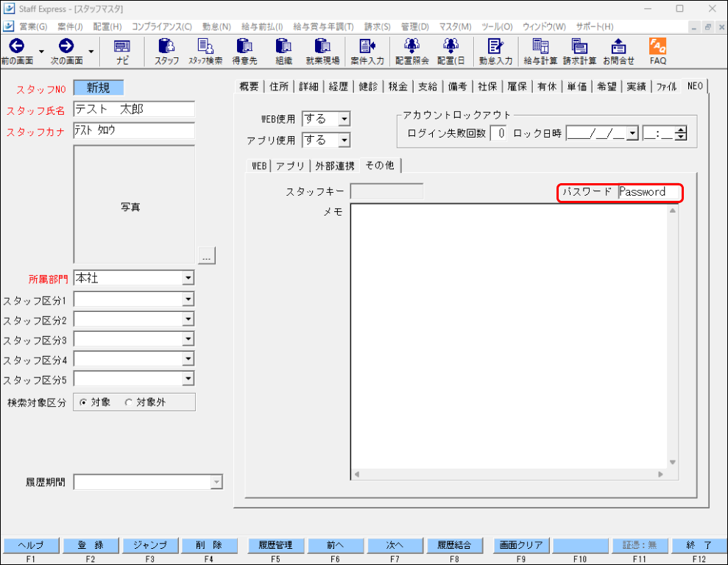This screenshot has height=565, width=728.
Task: Open the ロック日時 date dropdown arrow
Action: click(632, 134)
